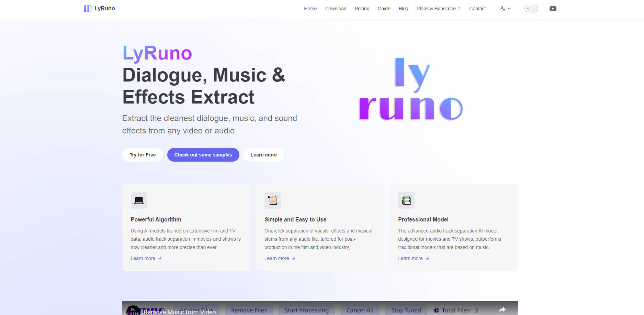Click the scroll icon above Simple and Easy
Viewport: 644px width, 315px height.
tap(272, 200)
